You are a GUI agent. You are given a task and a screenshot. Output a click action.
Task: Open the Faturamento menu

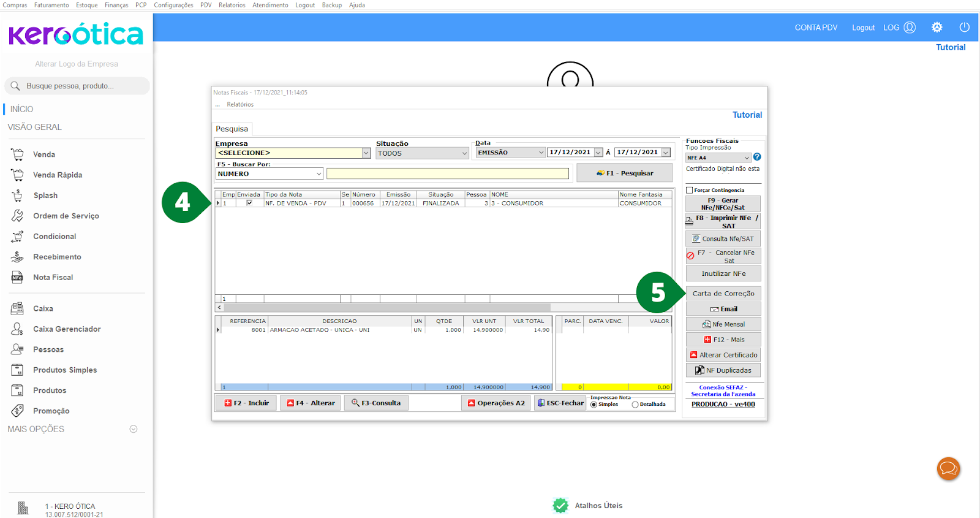click(x=51, y=5)
